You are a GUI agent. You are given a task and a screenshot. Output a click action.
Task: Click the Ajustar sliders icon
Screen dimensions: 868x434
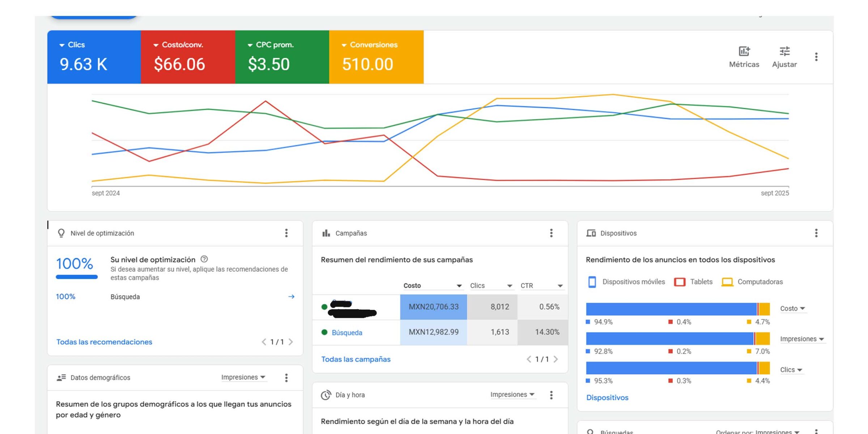784,52
